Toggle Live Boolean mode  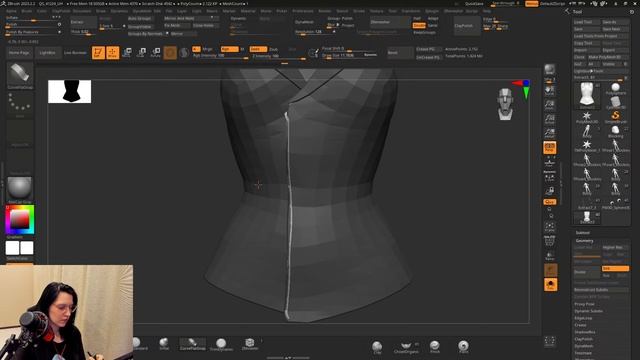(x=75, y=53)
